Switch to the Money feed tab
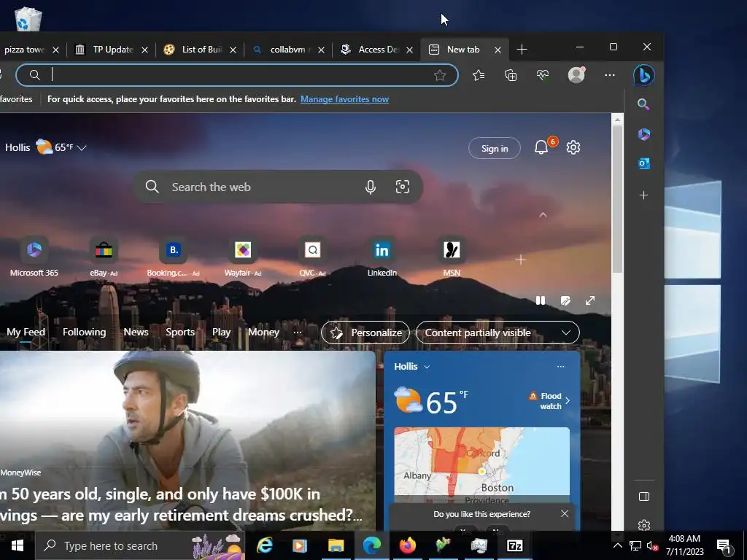 point(263,332)
